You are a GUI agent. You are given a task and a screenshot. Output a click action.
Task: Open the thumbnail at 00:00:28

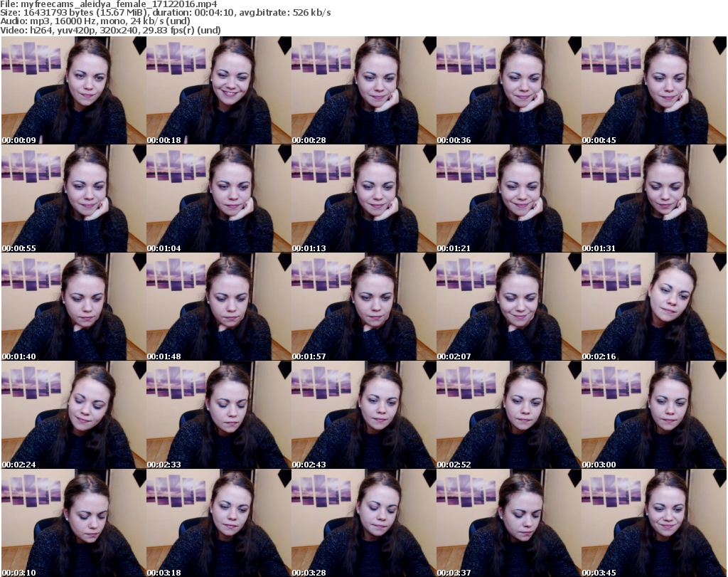363,90
